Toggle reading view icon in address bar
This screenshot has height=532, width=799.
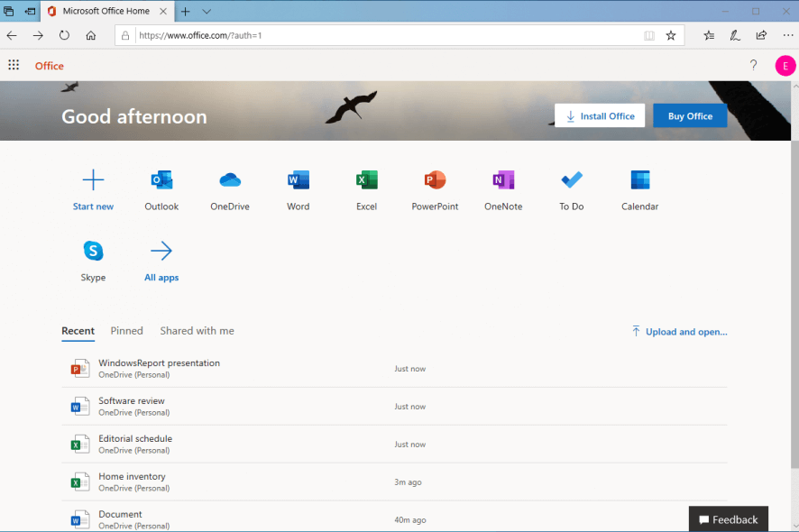pyautogui.click(x=649, y=36)
